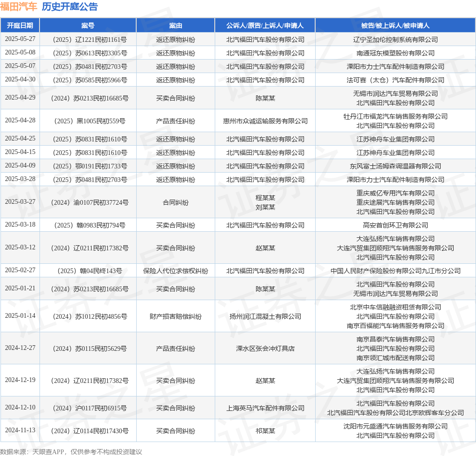Image resolution: width=476 pixels, height=456 pixels.
Task: Click the 开庭日期 column header
Action: (20, 26)
